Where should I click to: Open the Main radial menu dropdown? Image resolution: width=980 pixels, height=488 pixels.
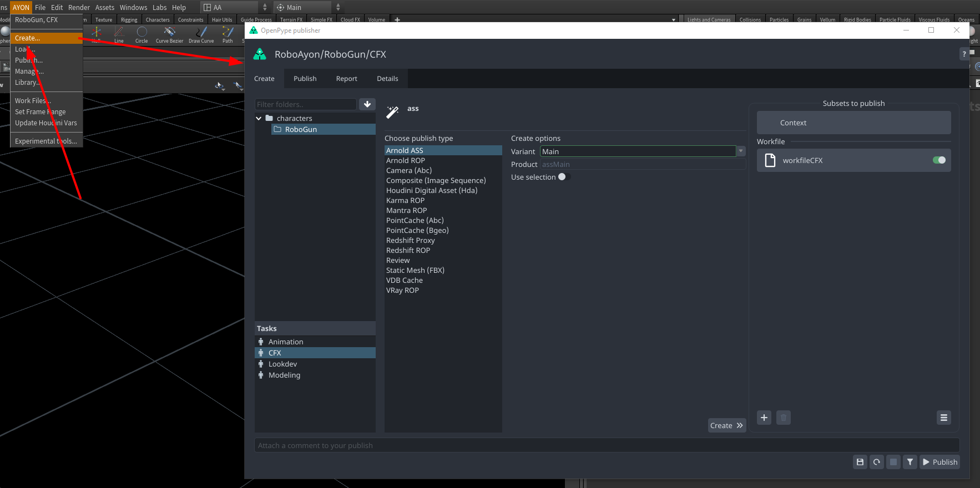(309, 7)
